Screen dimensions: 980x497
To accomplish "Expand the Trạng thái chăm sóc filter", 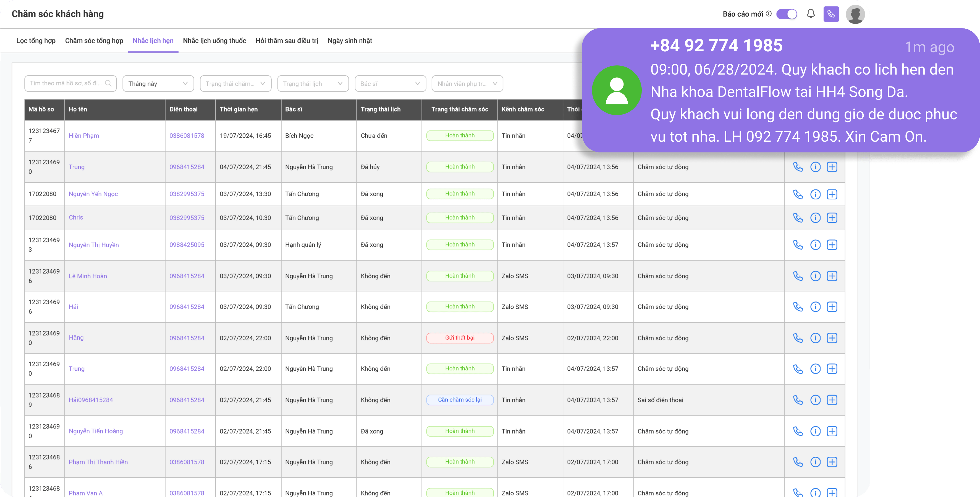I will pos(235,84).
